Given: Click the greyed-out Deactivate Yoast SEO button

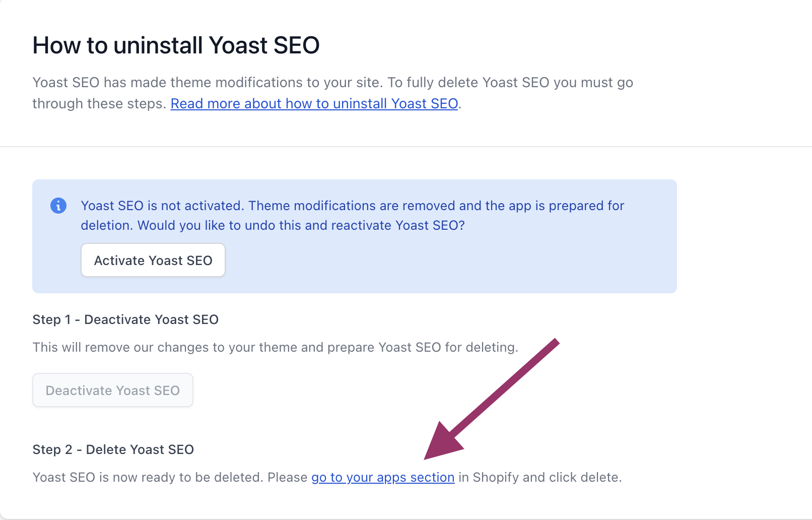Looking at the screenshot, I should [x=113, y=391].
